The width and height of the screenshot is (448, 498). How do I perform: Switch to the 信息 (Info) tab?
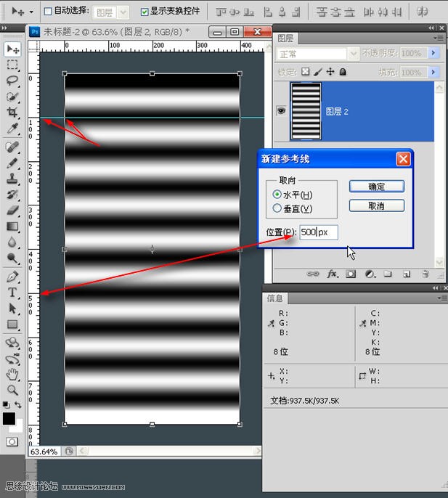(x=275, y=298)
